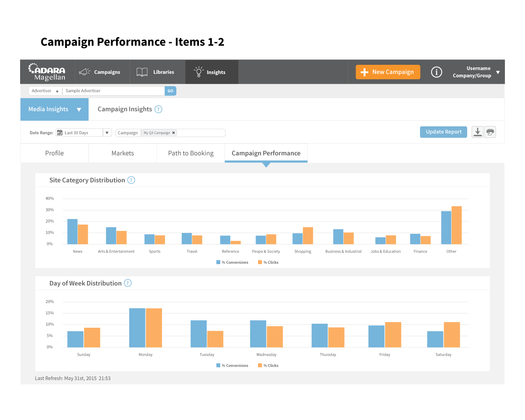
Task: Click the Site Category Distribution help icon
Action: tap(131, 180)
